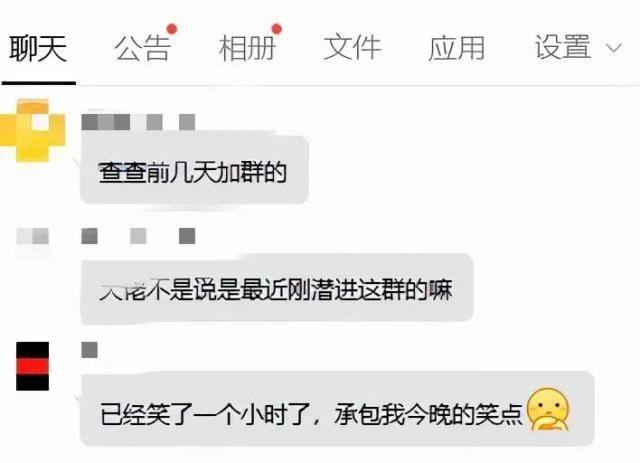Expand the chevron next to 设置

[613, 49]
